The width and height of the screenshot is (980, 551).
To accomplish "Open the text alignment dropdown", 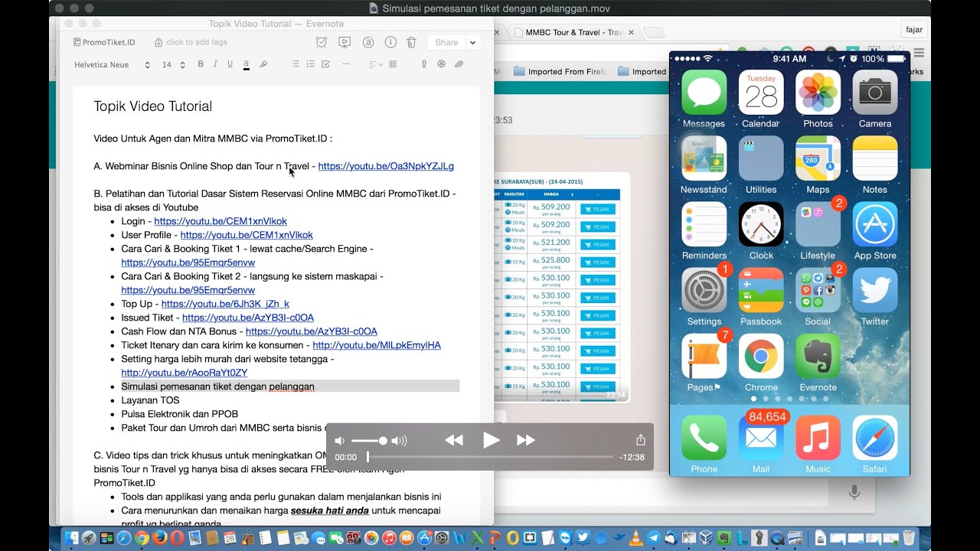I will [374, 64].
